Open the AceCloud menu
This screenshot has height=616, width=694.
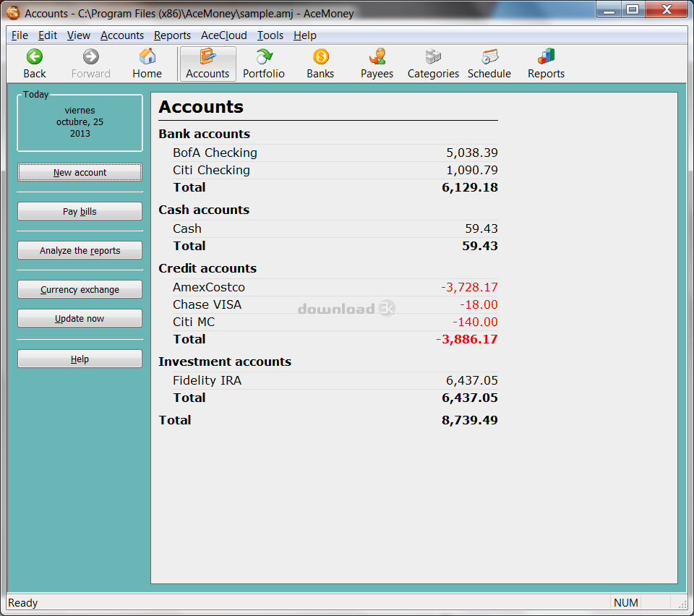click(224, 35)
